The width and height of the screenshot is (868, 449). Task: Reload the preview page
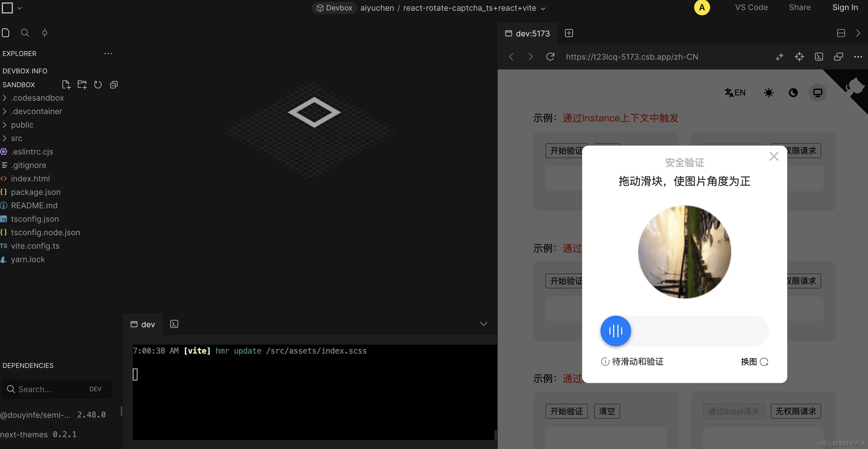click(x=550, y=57)
